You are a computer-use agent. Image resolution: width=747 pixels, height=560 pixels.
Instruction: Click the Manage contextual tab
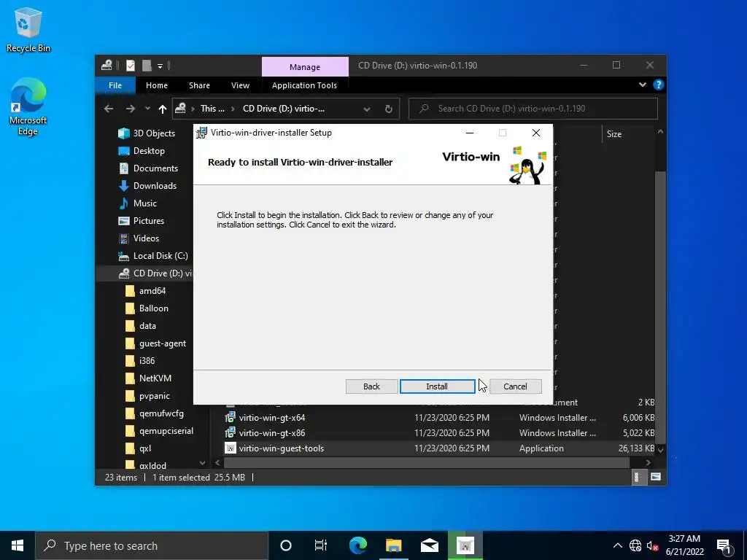[x=305, y=66]
